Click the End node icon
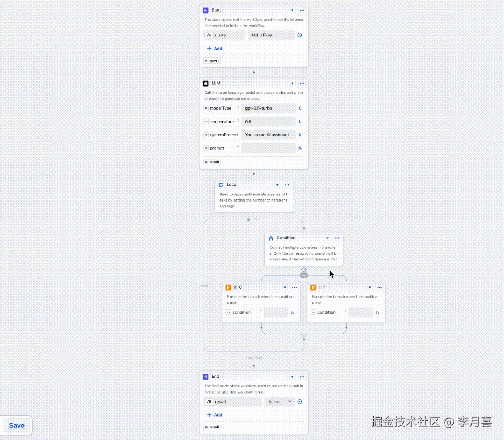The image size is (504, 440). pyautogui.click(x=206, y=377)
